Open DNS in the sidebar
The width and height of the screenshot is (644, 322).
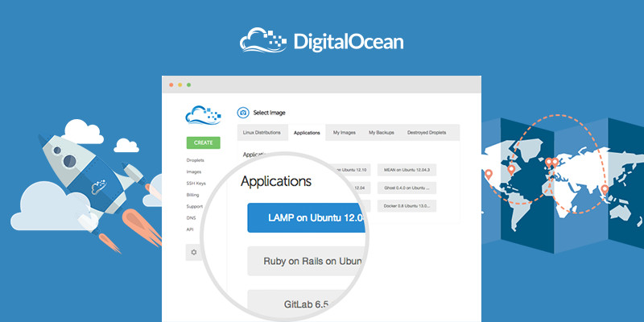(191, 217)
